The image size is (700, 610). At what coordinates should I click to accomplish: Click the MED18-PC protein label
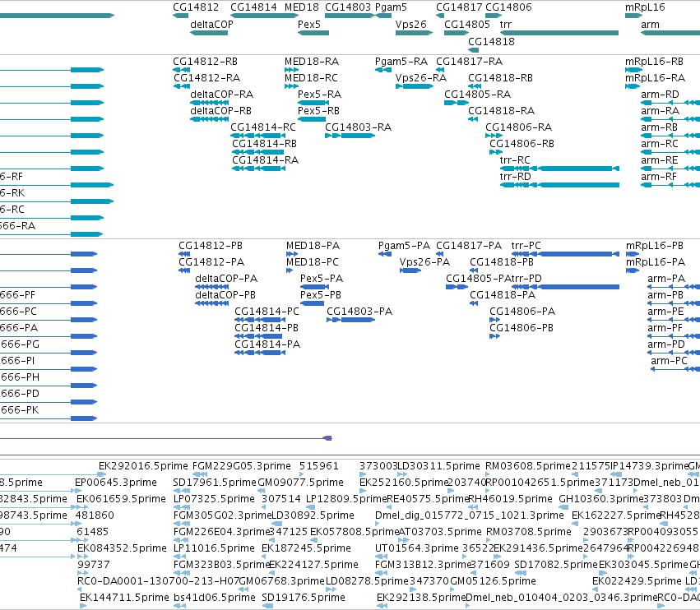tap(313, 262)
